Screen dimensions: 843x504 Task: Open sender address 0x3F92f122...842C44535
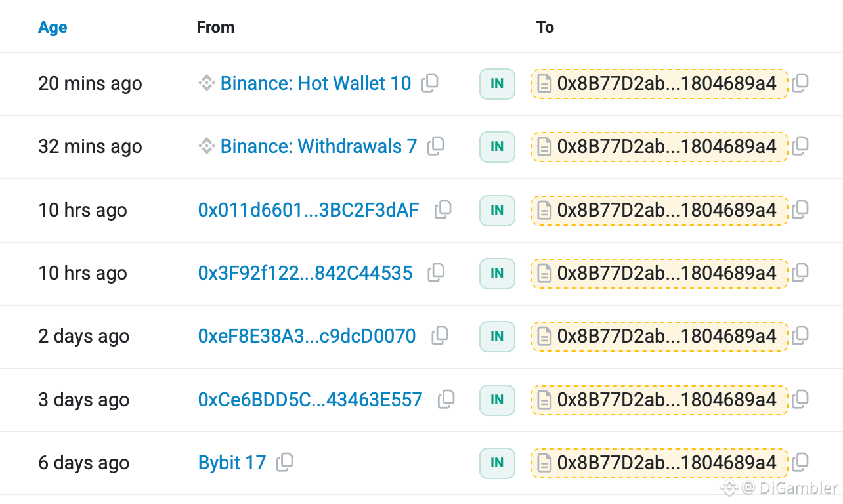(x=305, y=274)
